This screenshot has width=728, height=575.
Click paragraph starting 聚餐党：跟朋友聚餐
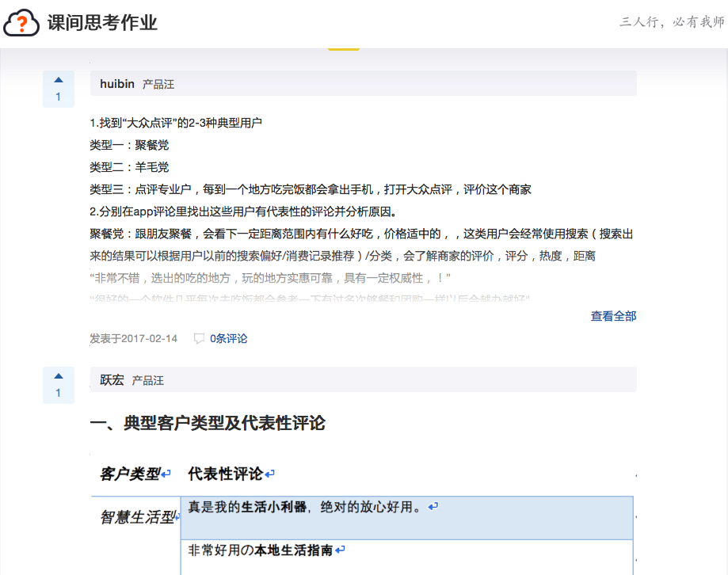pyautogui.click(x=361, y=245)
